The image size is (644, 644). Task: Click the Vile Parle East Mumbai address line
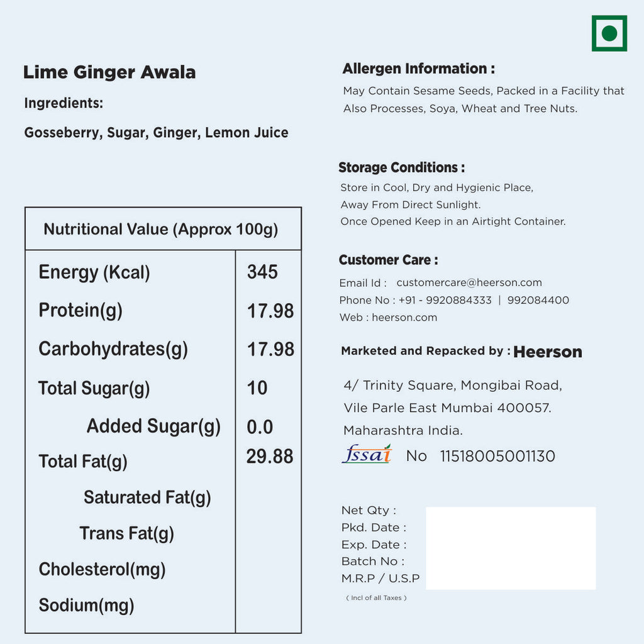click(x=447, y=408)
